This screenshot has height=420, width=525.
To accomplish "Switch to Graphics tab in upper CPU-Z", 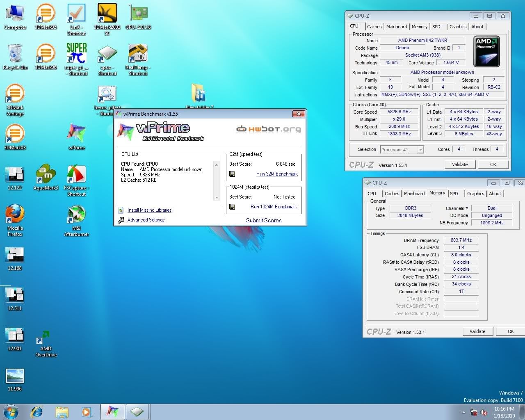I will pos(458,27).
